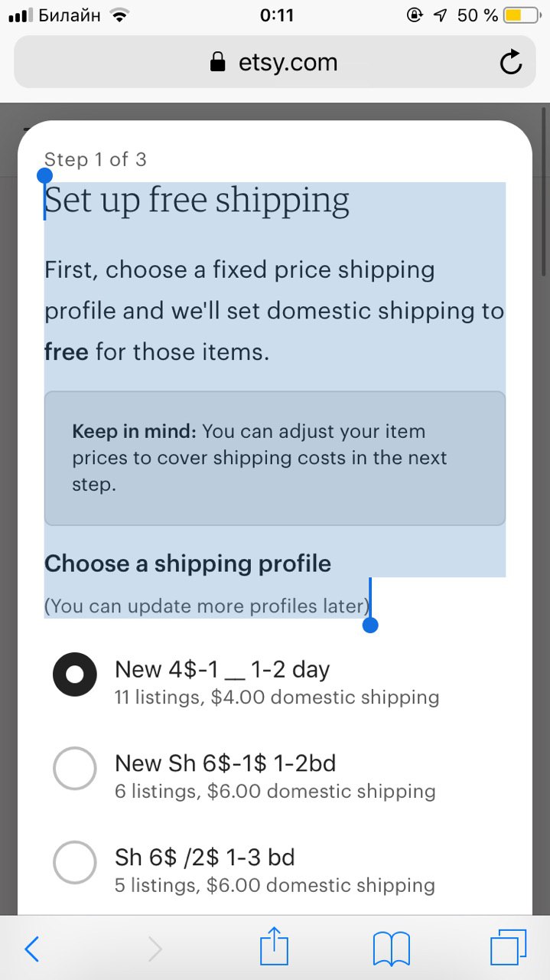Tap the 'Set up free shipping' heading
The image size is (550, 980).
pyautogui.click(x=197, y=200)
